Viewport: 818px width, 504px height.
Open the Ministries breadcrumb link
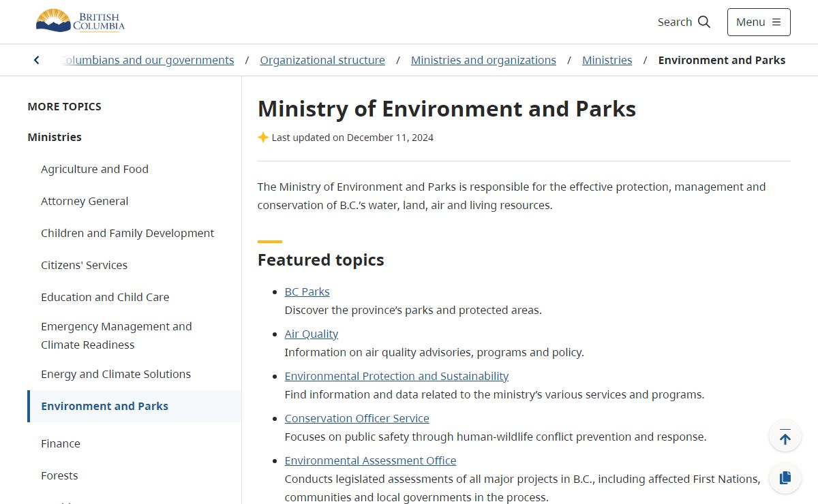click(x=607, y=60)
